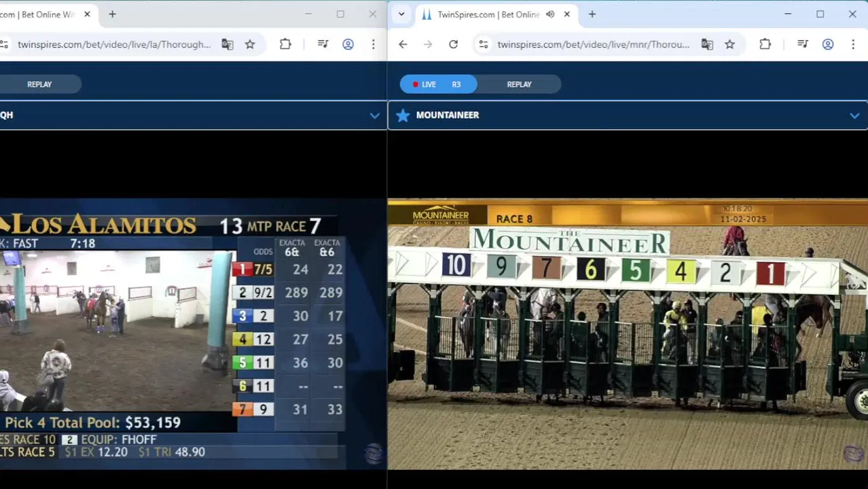Viewport: 868px width, 489px height.
Task: Click odds '7/5' for horse 1
Action: click(x=263, y=270)
